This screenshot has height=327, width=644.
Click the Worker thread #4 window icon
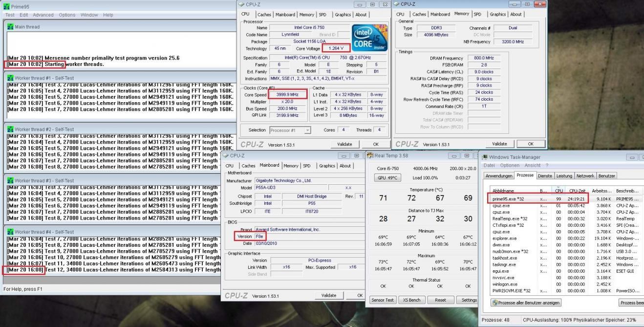[10, 232]
